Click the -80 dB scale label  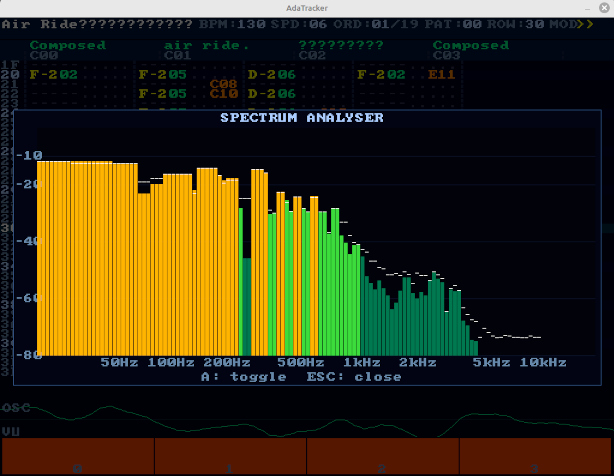(x=29, y=355)
